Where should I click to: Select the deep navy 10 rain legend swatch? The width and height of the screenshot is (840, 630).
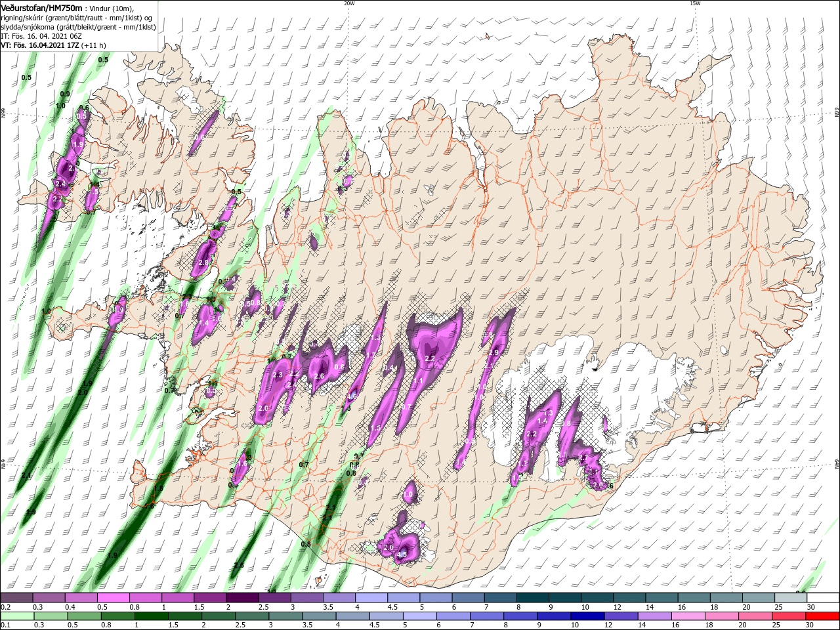[587, 616]
